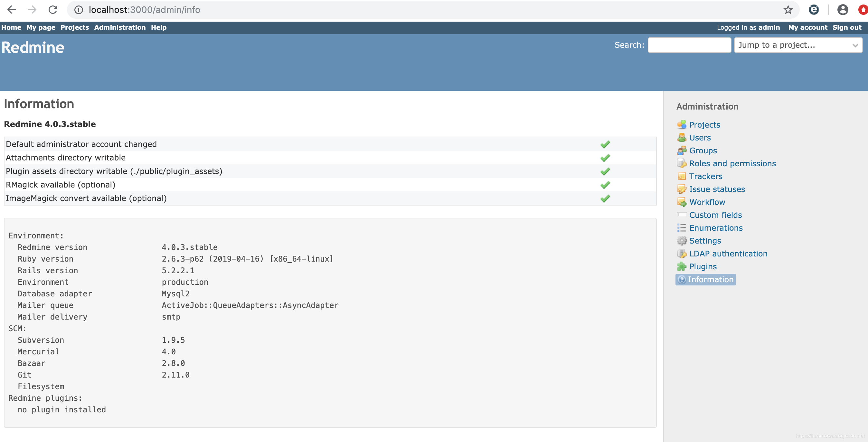Go back with the browser back arrow
This screenshot has height=442, width=868.
coord(12,10)
